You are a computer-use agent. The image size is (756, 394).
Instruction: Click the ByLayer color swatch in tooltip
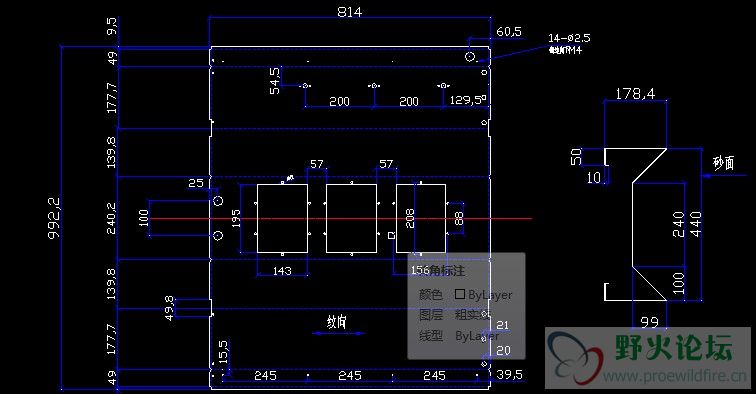460,294
